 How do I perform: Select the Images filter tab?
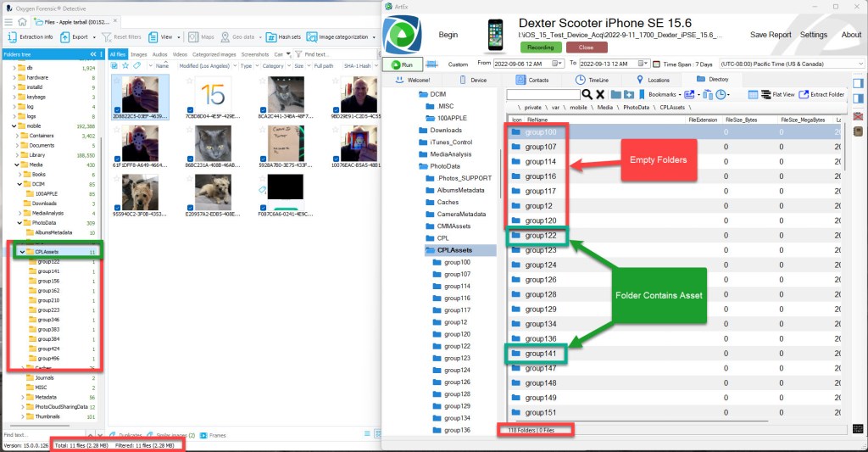pos(138,53)
